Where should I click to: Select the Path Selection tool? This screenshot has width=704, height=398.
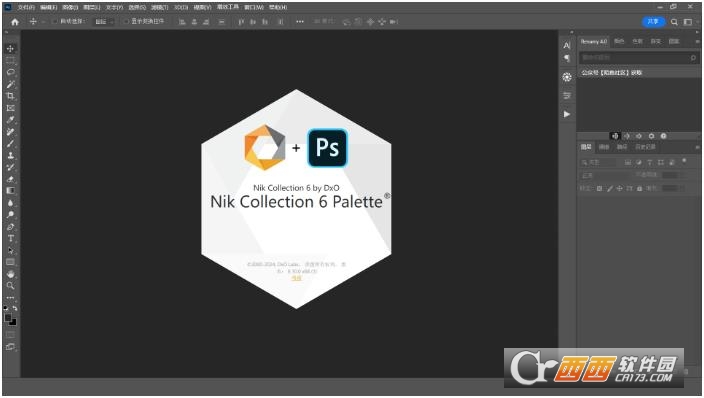coord(10,251)
